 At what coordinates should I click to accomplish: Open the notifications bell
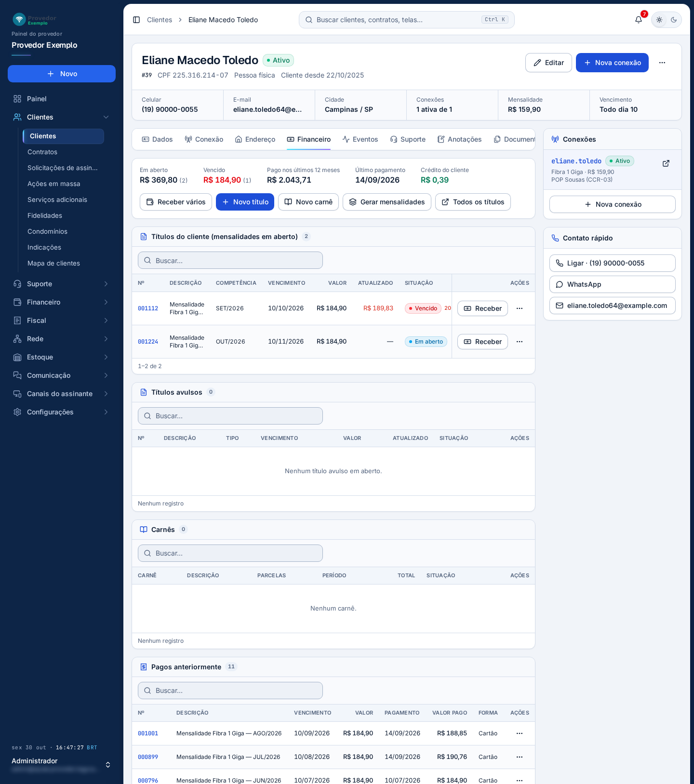(x=639, y=20)
